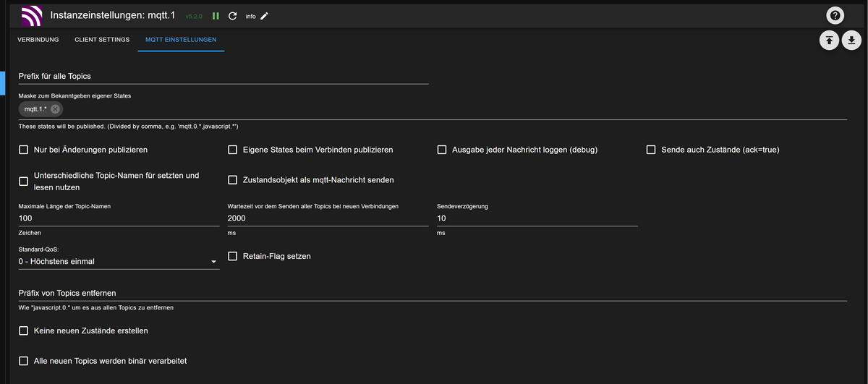The height and width of the screenshot is (384, 868).
Task: Click the upload configuration icon
Action: coord(829,40)
